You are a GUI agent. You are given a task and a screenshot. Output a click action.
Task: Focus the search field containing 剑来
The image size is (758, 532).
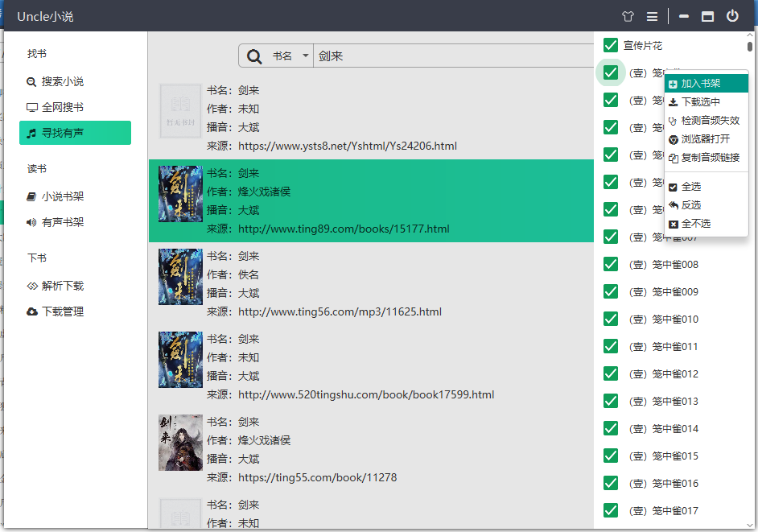pyautogui.click(x=454, y=56)
